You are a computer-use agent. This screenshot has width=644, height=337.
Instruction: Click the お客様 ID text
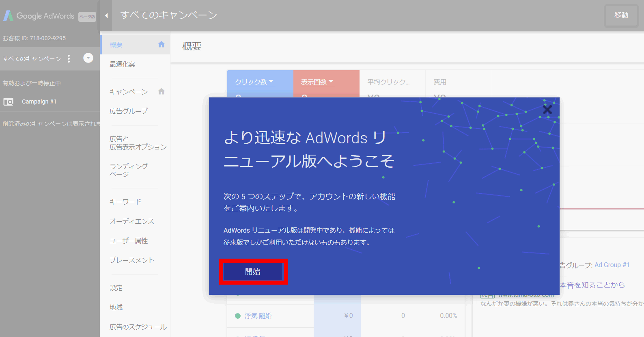[34, 38]
